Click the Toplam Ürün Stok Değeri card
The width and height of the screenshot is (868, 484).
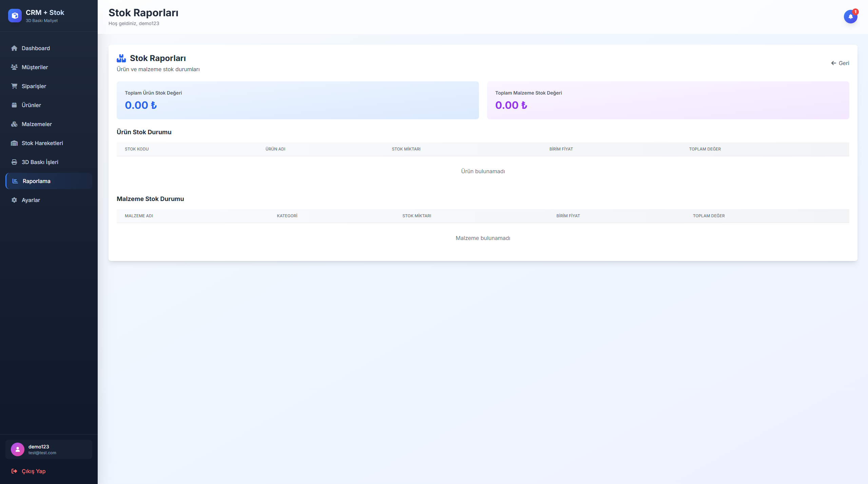[297, 100]
